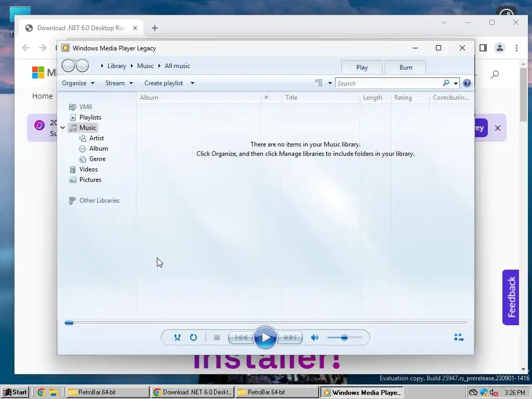Collapse the Music tree node
This screenshot has width=532, height=399.
point(63,128)
